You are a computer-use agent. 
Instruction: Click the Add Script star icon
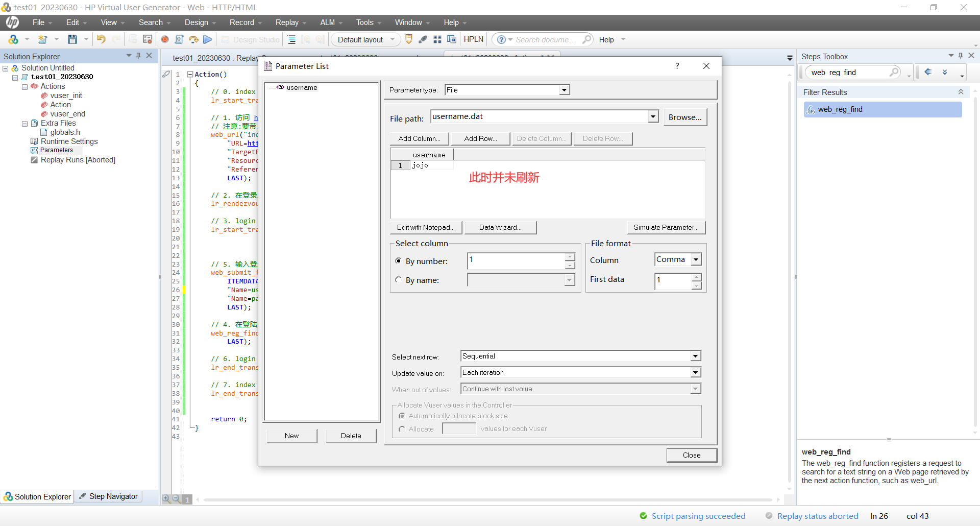tap(43, 39)
